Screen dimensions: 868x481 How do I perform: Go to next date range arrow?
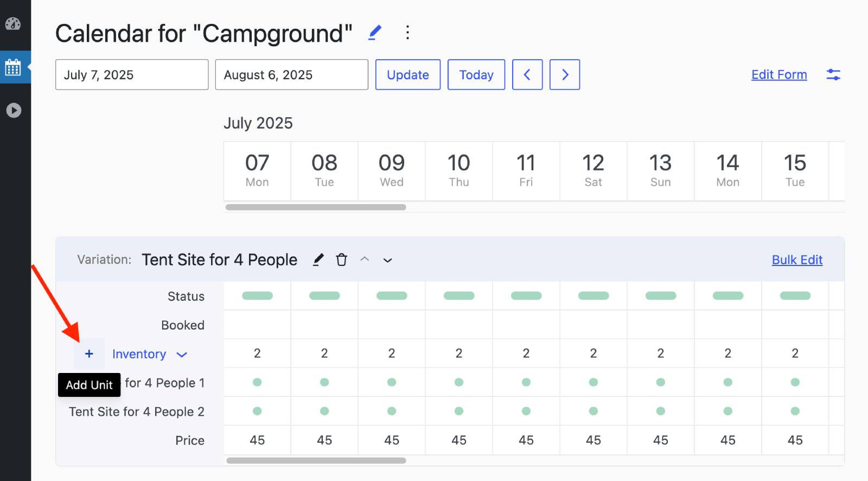565,74
